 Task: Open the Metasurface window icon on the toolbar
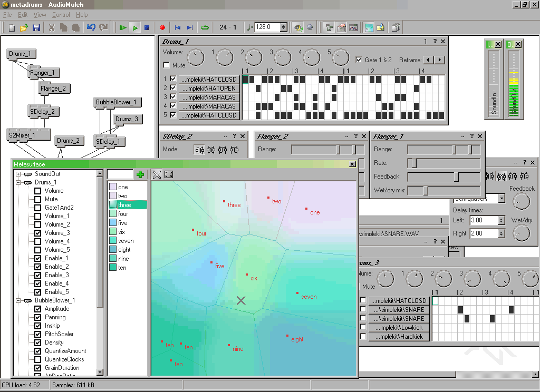[x=369, y=27]
